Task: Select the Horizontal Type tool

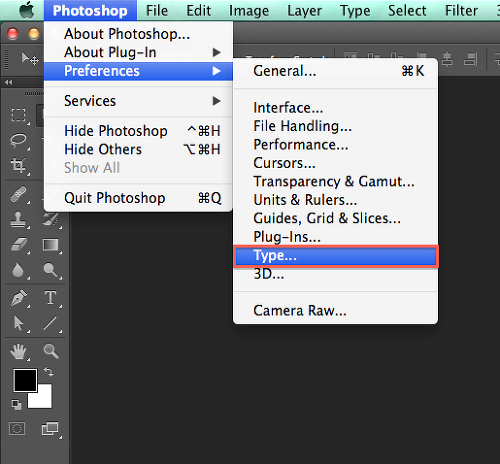Action: pyautogui.click(x=51, y=298)
